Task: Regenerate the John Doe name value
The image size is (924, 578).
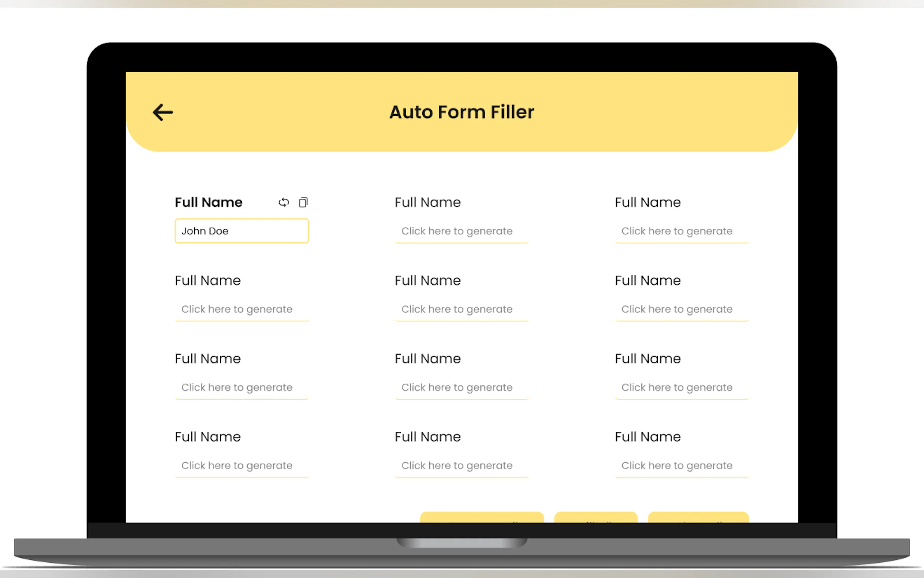Action: (284, 202)
